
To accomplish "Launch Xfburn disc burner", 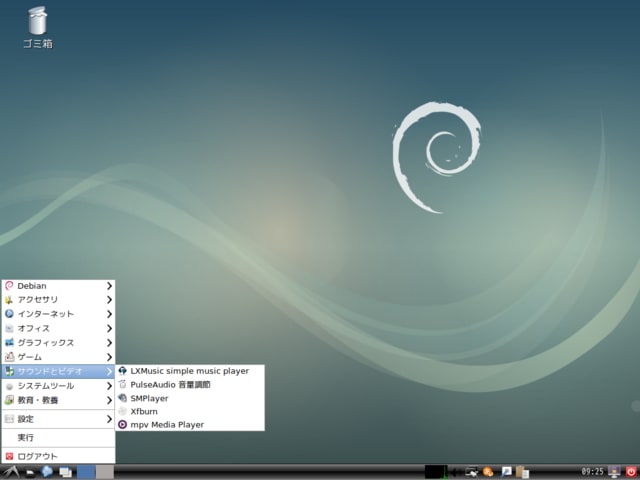I will (190, 411).
